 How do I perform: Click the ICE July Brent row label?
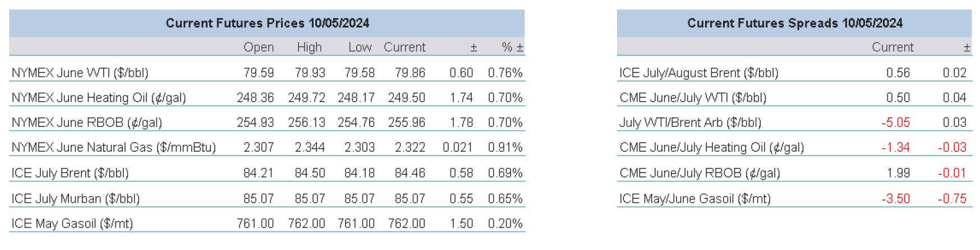[x=70, y=173]
